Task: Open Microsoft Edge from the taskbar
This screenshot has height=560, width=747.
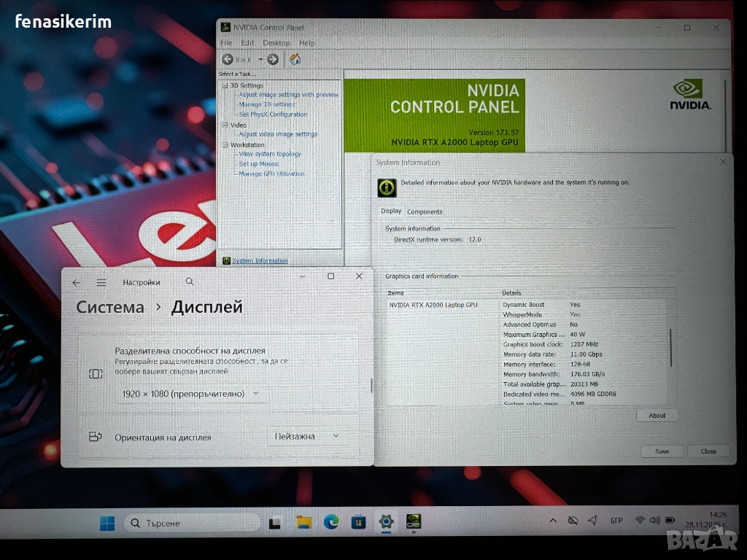Action: point(331,522)
